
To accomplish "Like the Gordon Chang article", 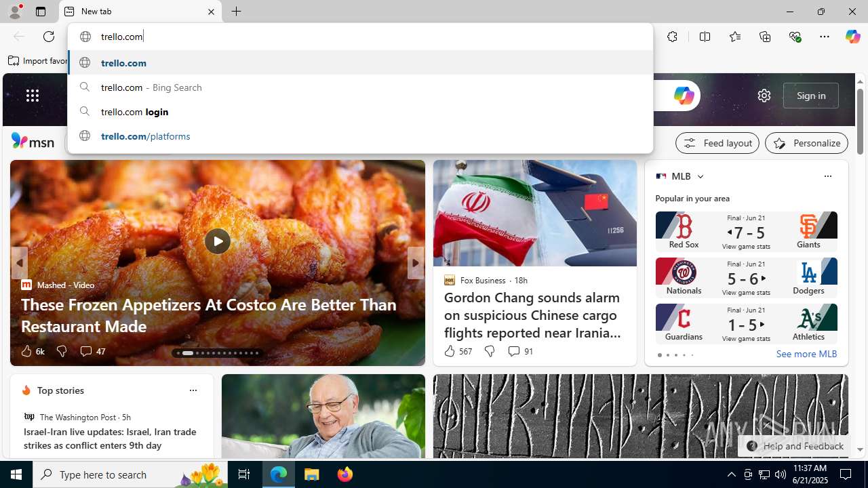I will coord(458,351).
